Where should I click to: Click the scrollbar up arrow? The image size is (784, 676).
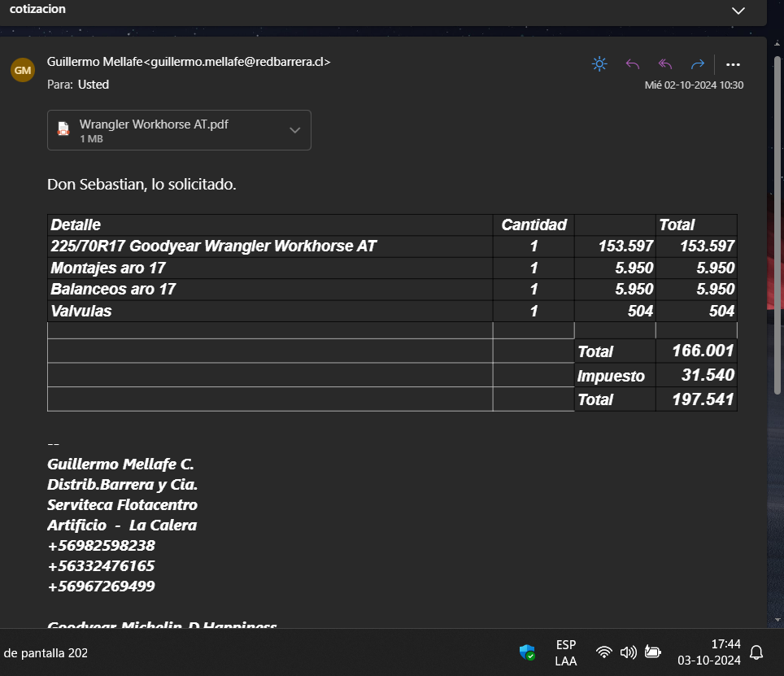coord(777,44)
